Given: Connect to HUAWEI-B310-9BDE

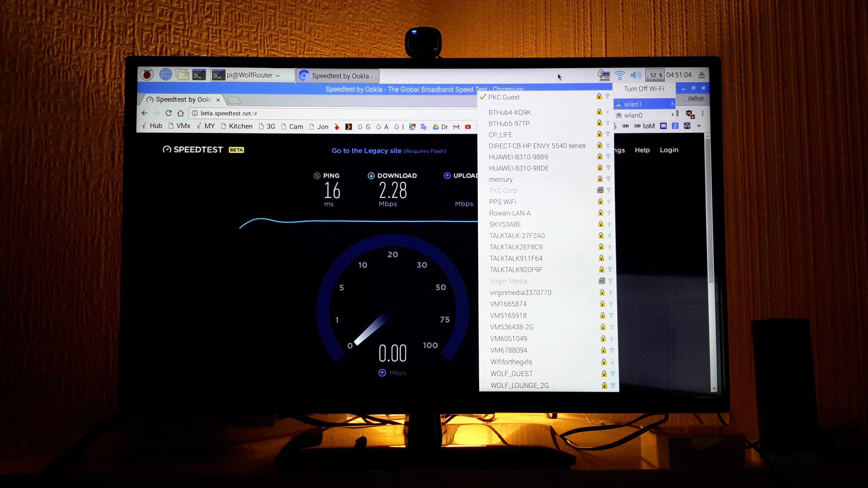Looking at the screenshot, I should coord(546,168).
